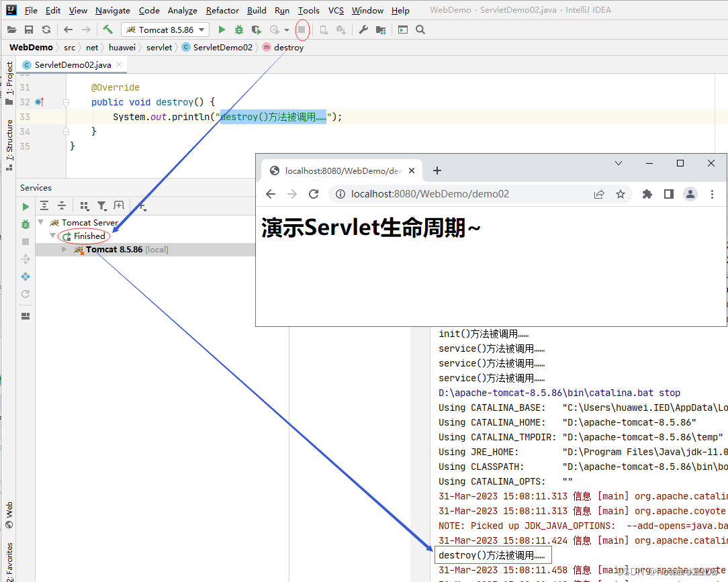This screenshot has height=582, width=728.
Task: Open the Filter dropdown in Services
Action: pyautogui.click(x=101, y=205)
